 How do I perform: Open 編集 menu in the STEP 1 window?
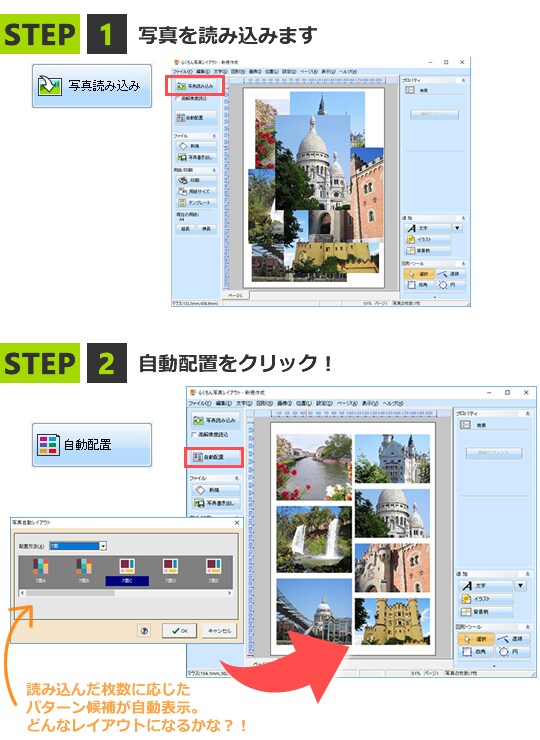pyautogui.click(x=203, y=71)
